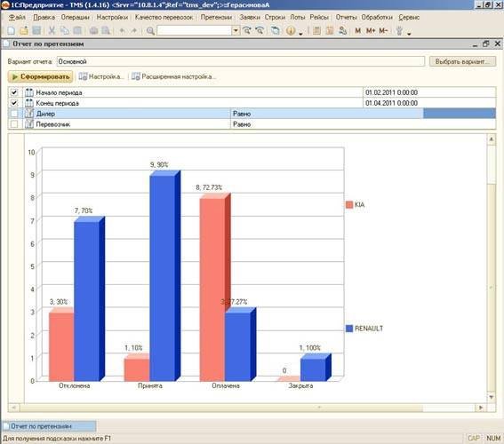
Task: Click the scissors cut icon
Action: (x=52, y=30)
